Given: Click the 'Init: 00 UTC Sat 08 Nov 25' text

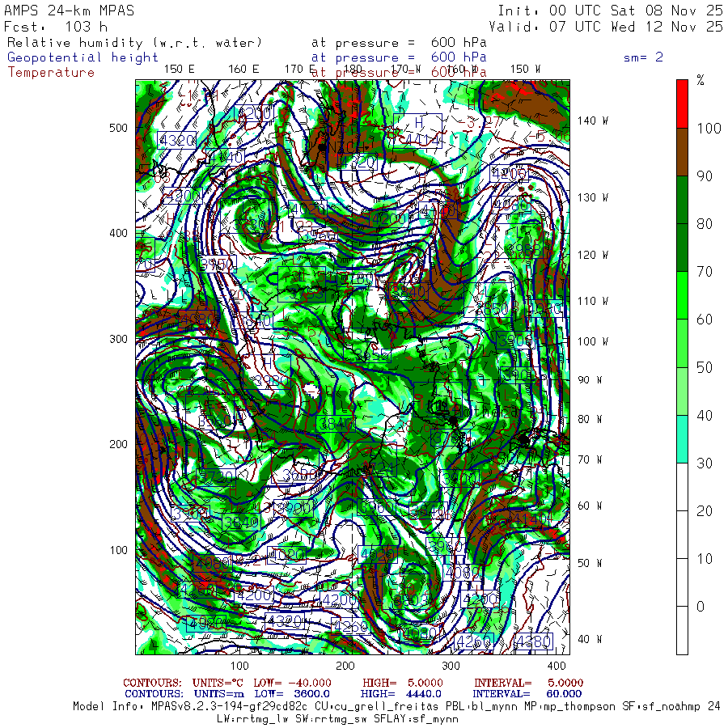Looking at the screenshot, I should coord(610,11).
